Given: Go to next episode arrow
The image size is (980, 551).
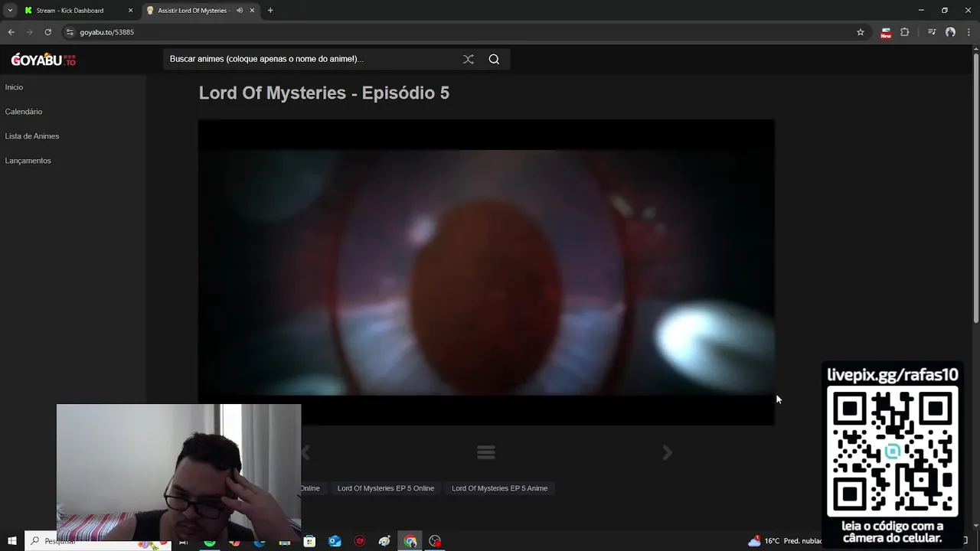Looking at the screenshot, I should [x=668, y=452].
